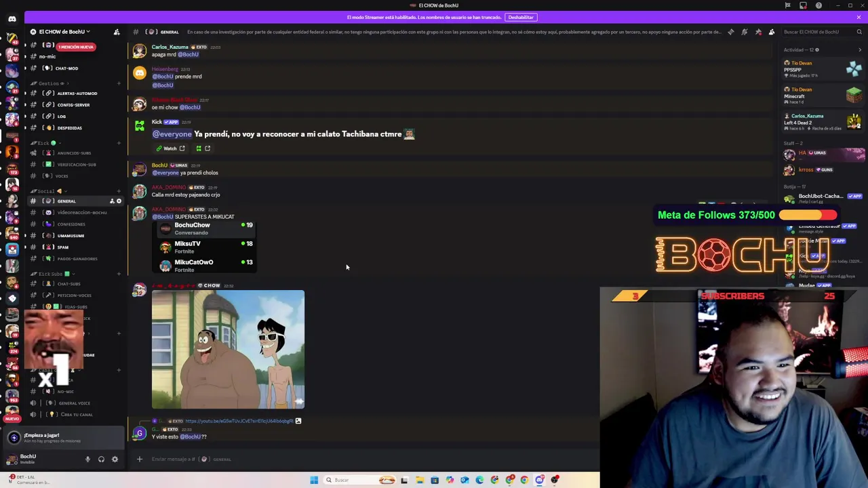Click the search magnifier in server search box
Viewport: 868px width, 488px height.
coord(859,32)
